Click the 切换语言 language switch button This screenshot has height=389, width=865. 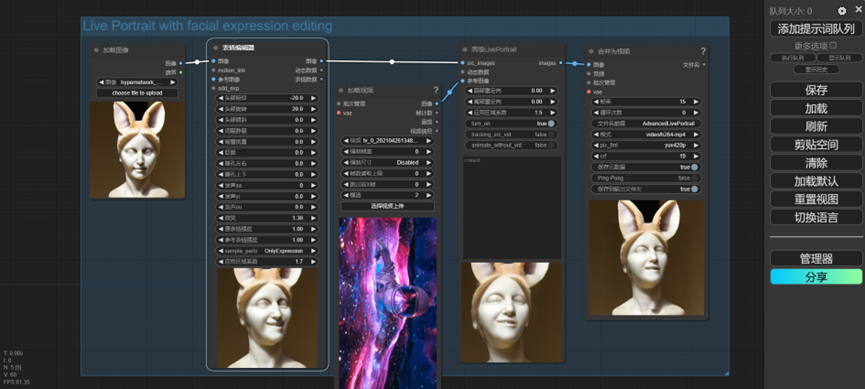(816, 217)
